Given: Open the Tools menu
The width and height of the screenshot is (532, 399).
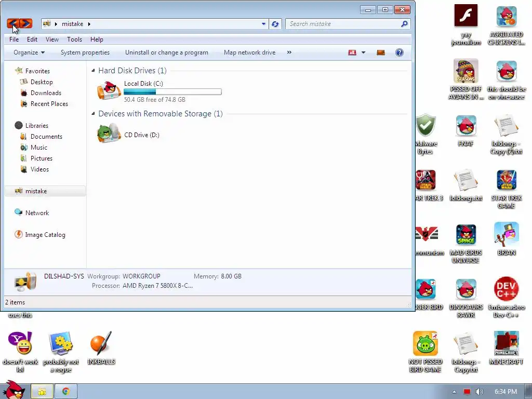Looking at the screenshot, I should point(74,39).
